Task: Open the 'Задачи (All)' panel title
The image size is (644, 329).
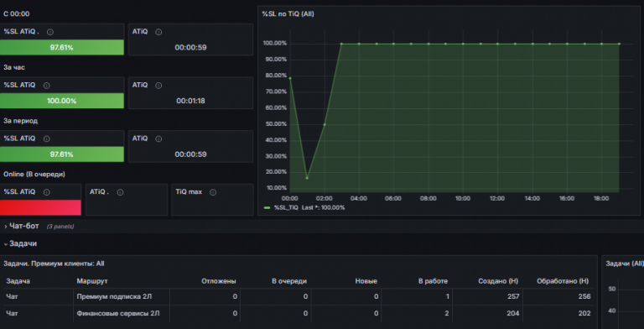Action: coord(625,264)
